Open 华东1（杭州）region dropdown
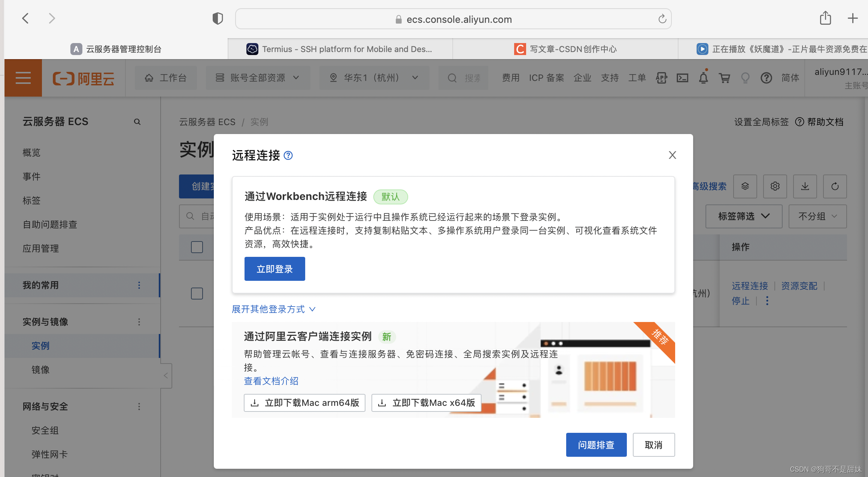The height and width of the screenshot is (477, 868). point(374,78)
